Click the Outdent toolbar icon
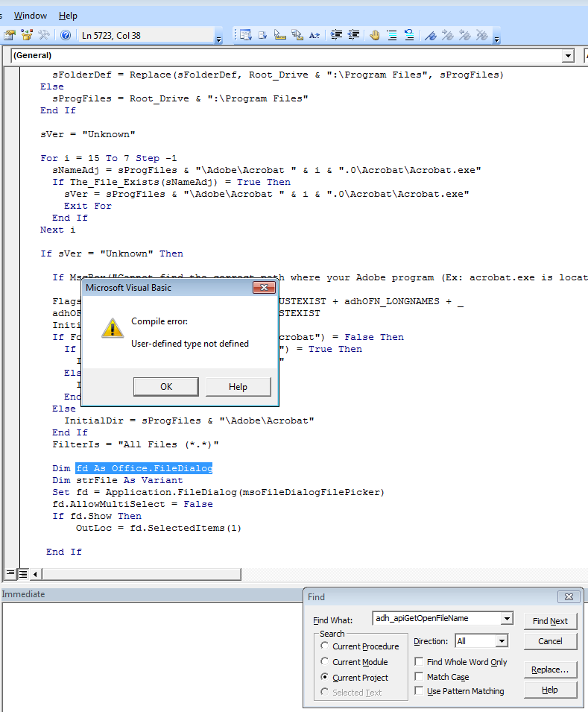 353,35
